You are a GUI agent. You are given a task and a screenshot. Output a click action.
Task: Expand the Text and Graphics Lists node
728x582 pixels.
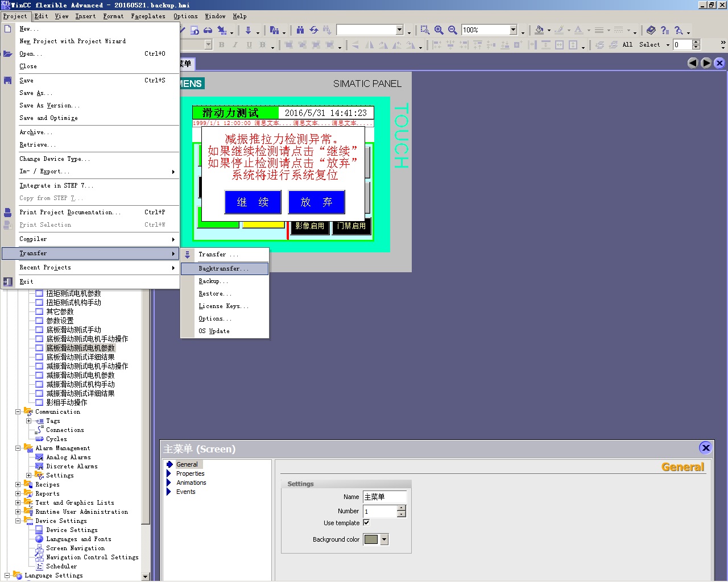point(18,502)
